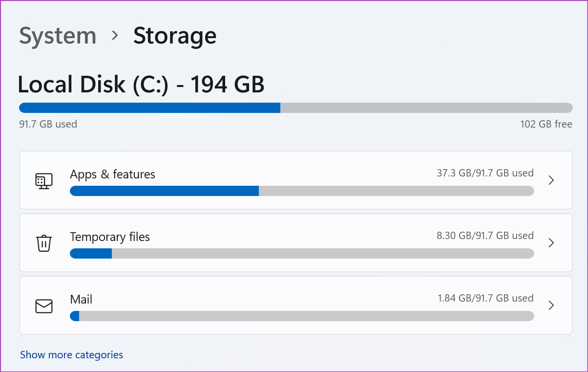The image size is (588, 372).
Task: Click the Apps & features usage bar
Action: pos(302,191)
